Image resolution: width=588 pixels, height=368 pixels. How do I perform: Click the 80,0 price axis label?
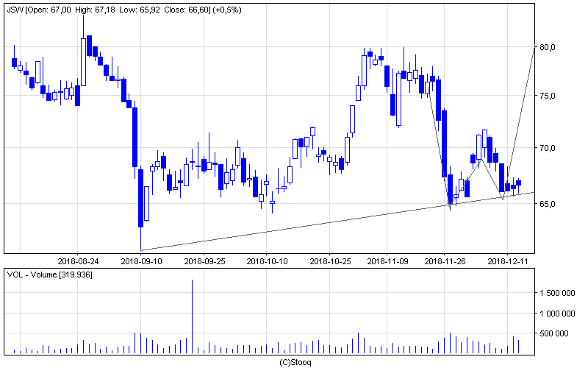[x=548, y=47]
